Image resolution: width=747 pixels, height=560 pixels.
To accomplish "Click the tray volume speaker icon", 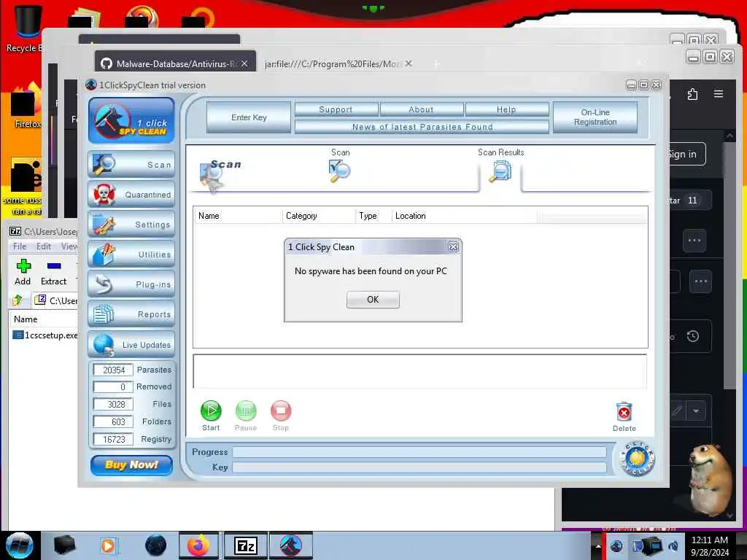I will point(673,545).
